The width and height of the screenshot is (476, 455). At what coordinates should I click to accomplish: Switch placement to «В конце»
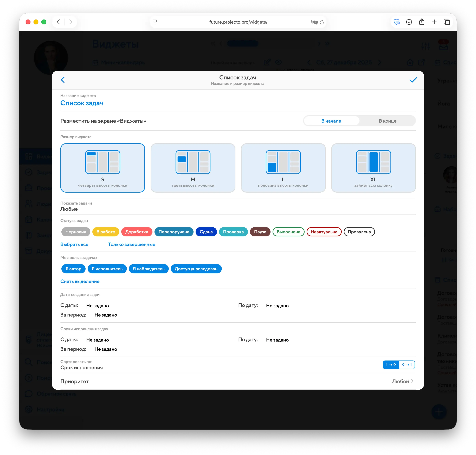click(387, 121)
